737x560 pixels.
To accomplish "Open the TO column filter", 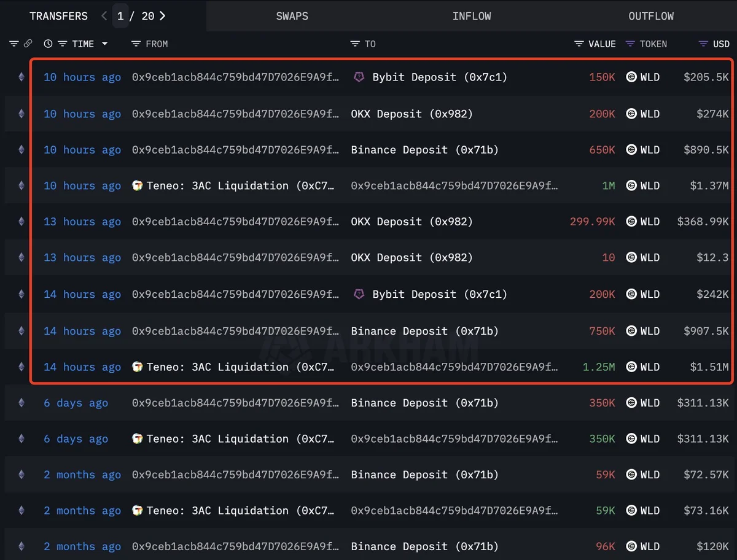I will pos(354,44).
